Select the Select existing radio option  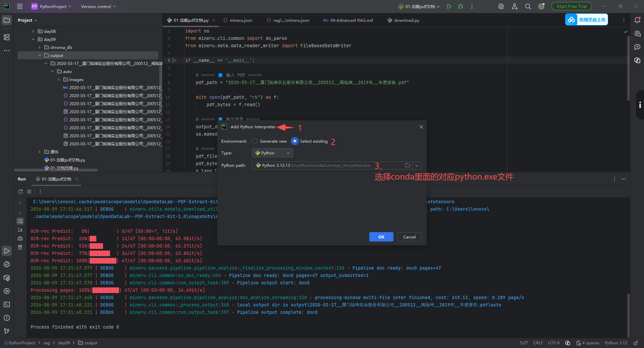point(294,141)
